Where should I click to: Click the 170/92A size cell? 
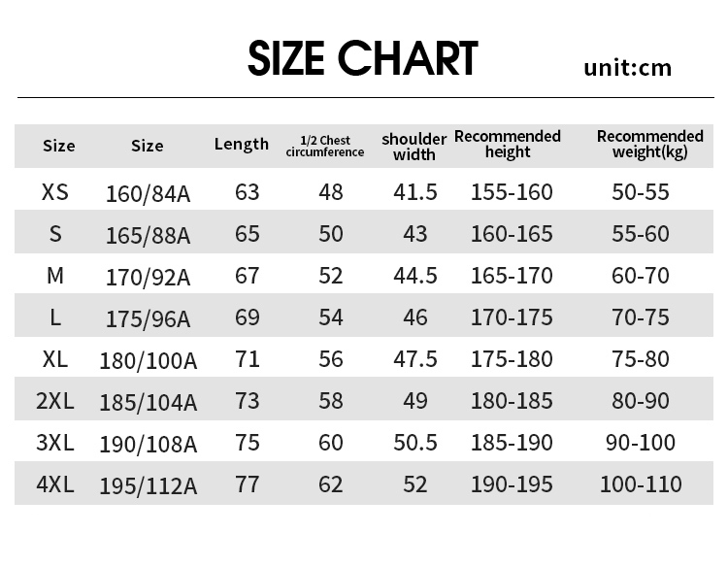[149, 277]
